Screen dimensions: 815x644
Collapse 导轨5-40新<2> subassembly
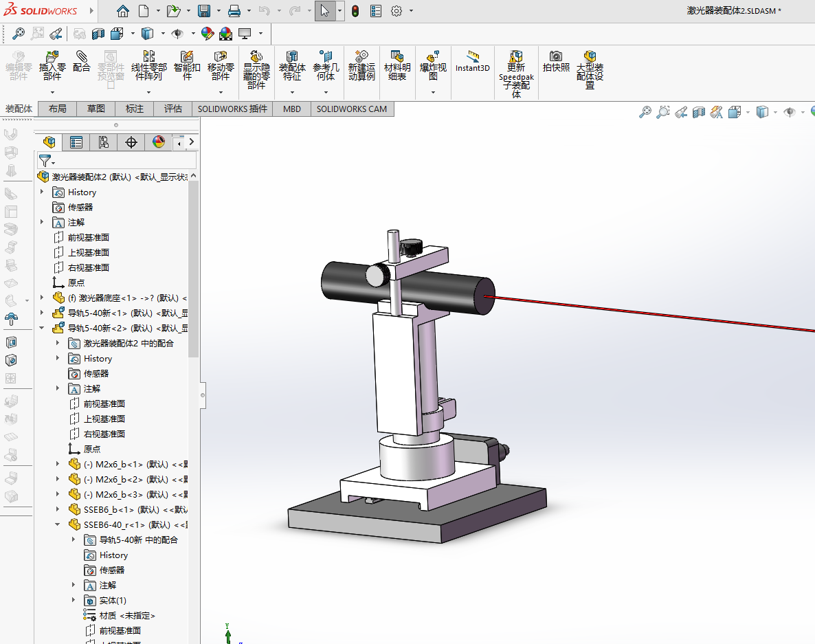(x=42, y=328)
